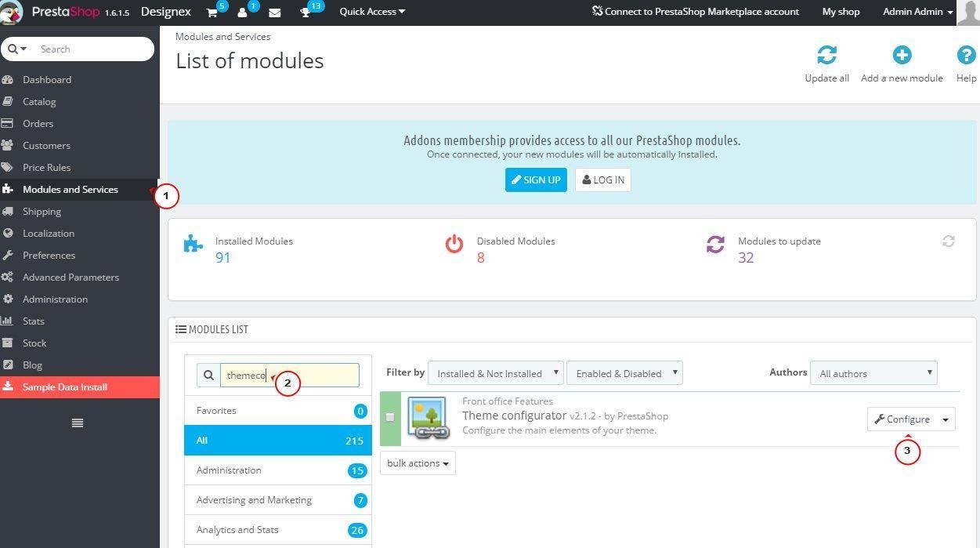Image resolution: width=980 pixels, height=548 pixels.
Task: Open the Help question mark icon
Action: tap(966, 56)
